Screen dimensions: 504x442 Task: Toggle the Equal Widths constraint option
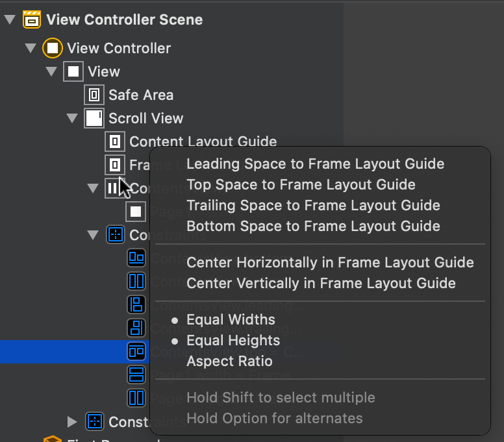231,319
